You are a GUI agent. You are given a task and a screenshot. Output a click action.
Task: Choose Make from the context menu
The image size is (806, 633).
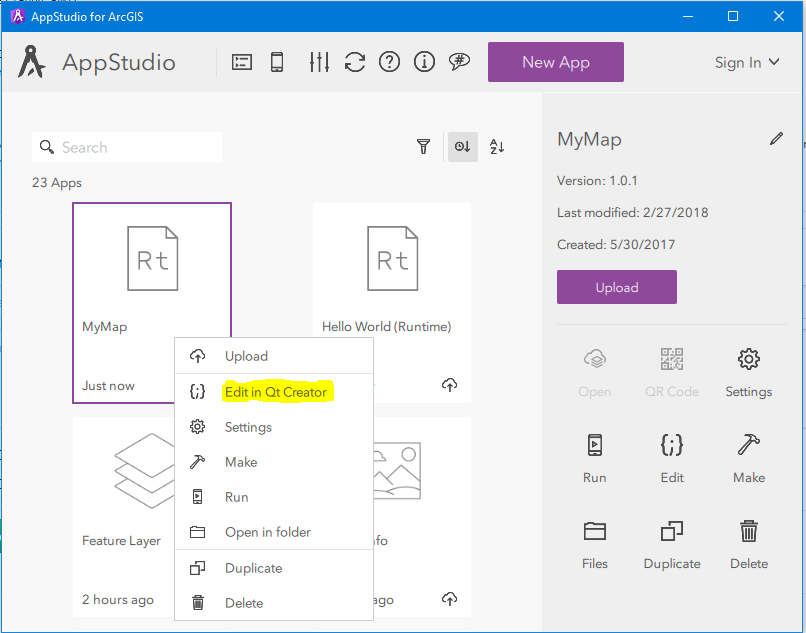point(274,462)
